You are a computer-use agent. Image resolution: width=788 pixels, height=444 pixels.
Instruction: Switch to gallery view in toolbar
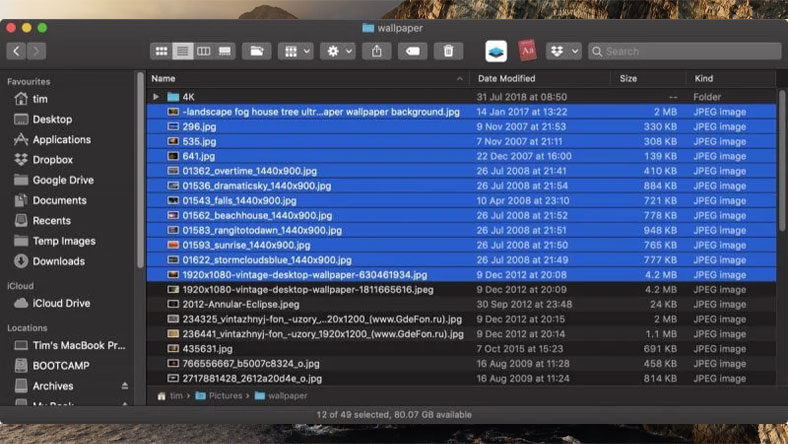(225, 51)
